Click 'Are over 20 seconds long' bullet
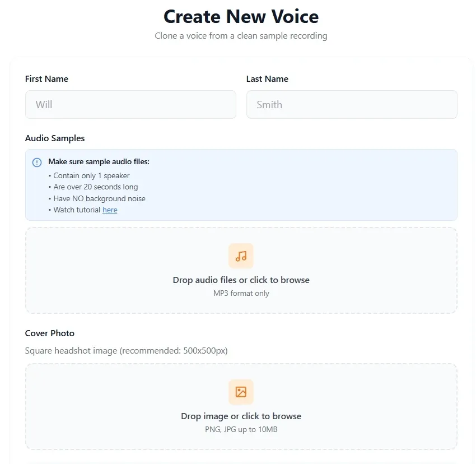The width and height of the screenshot is (476, 464). click(x=96, y=187)
